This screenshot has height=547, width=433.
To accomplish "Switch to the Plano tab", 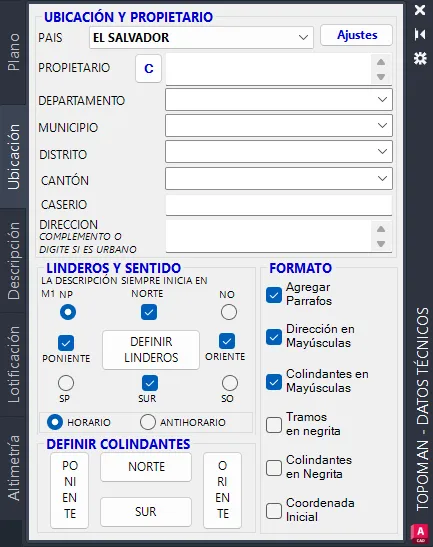I will 14,52.
